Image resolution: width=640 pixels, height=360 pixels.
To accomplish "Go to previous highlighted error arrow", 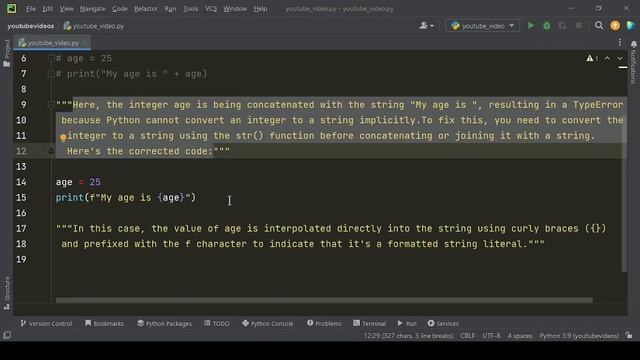I will 607,58.
